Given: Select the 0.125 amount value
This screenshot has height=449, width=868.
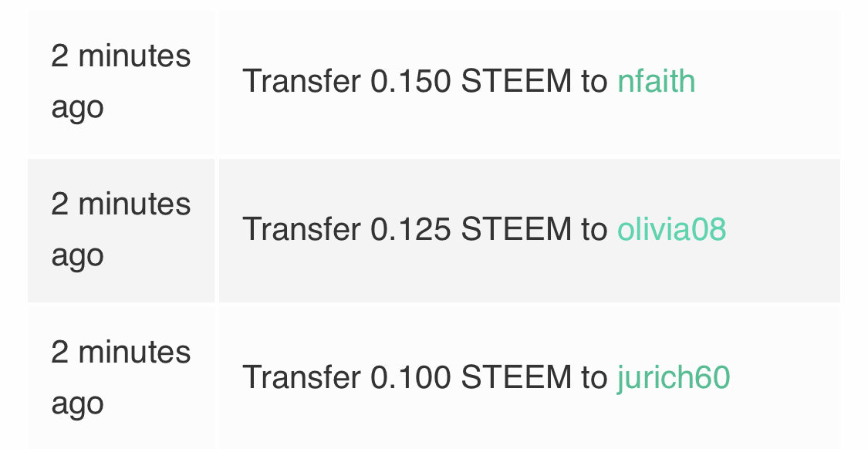Looking at the screenshot, I should (x=410, y=228).
